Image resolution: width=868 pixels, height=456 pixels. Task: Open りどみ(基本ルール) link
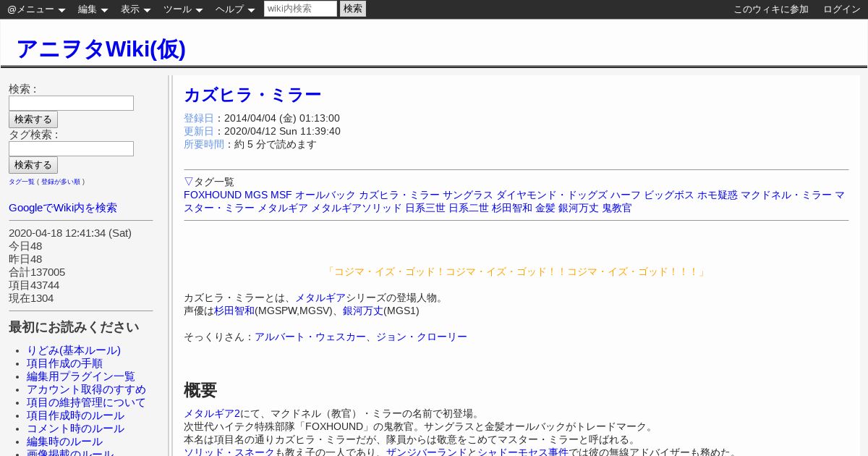click(x=74, y=350)
